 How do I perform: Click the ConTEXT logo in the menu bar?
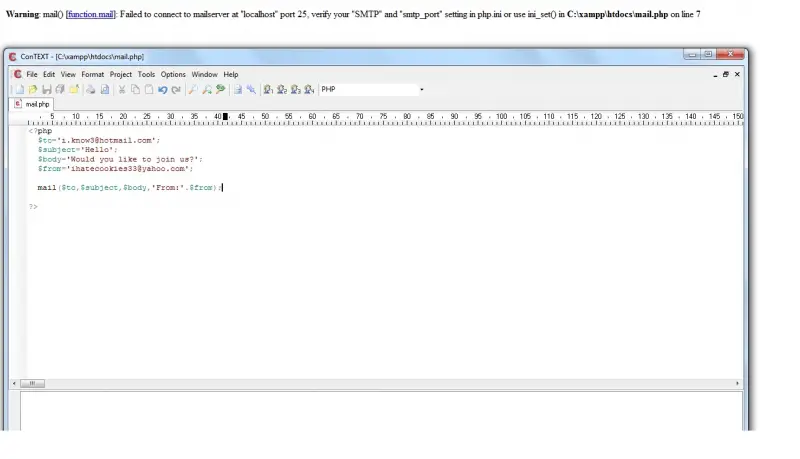tap(18, 74)
